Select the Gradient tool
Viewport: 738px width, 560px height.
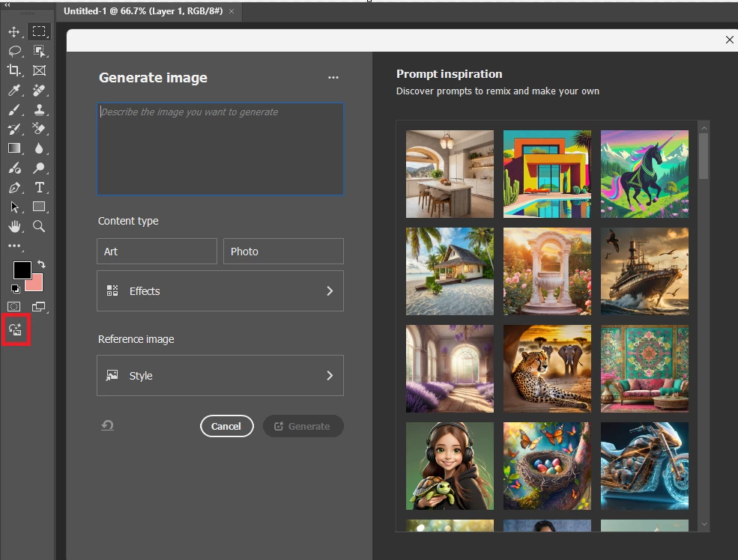point(14,148)
